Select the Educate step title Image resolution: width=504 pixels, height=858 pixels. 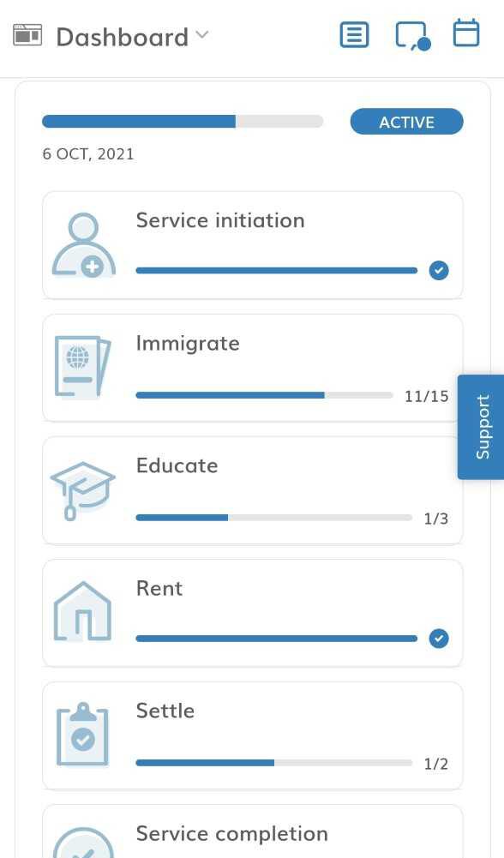tap(177, 465)
